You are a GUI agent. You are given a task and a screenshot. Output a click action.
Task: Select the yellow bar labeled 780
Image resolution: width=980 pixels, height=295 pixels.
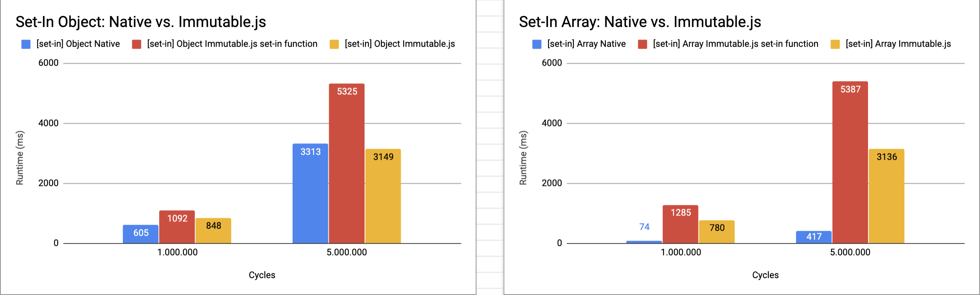pos(716,232)
